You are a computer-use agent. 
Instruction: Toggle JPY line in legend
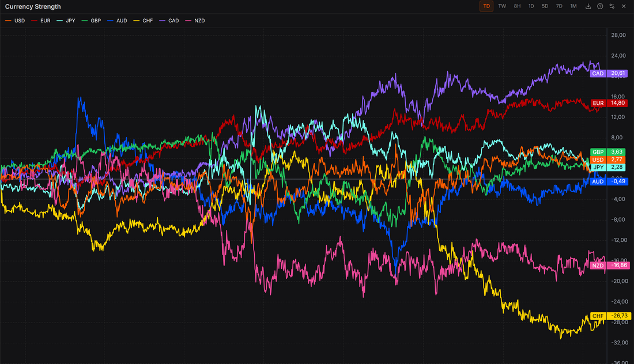click(66, 21)
